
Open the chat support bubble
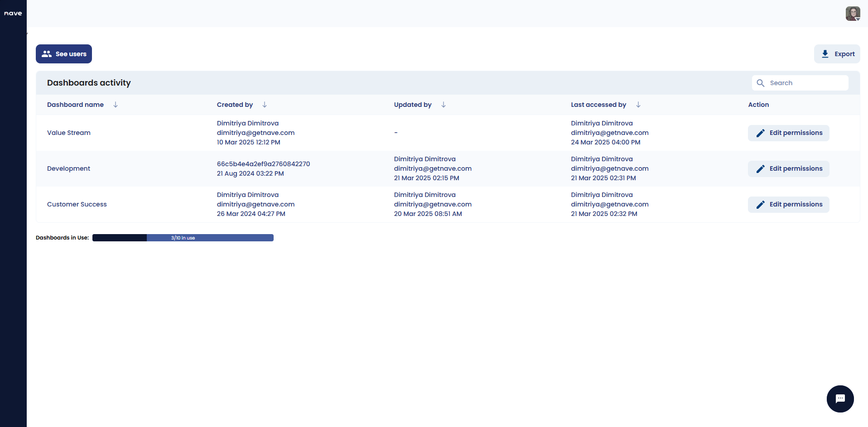840,399
